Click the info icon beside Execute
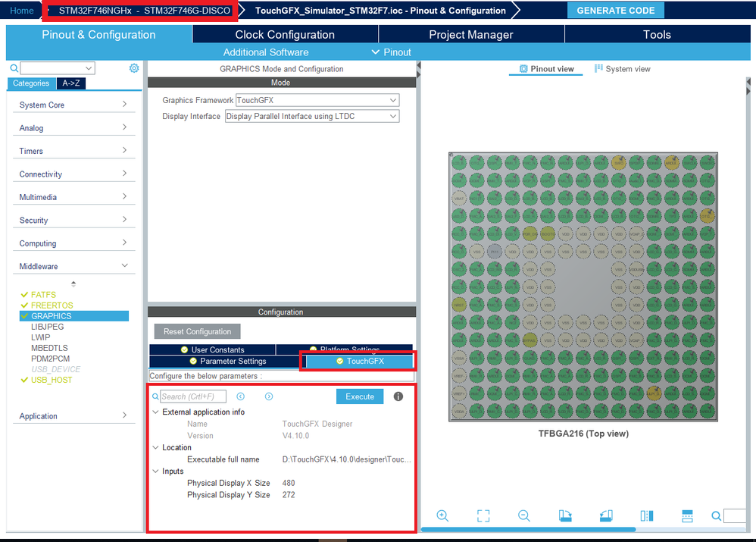 coord(398,396)
